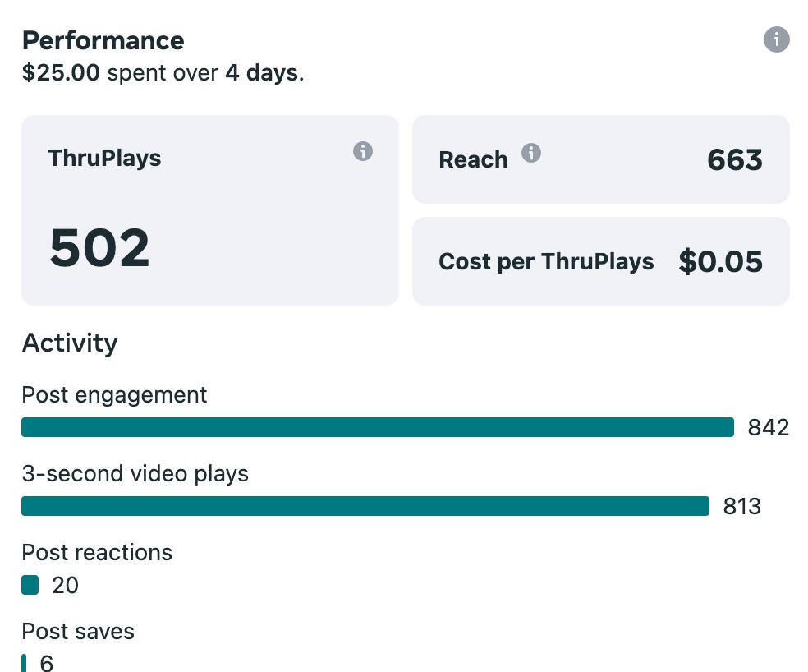The image size is (808, 672).
Task: Click the 3-second video plays bar
Action: [365, 506]
